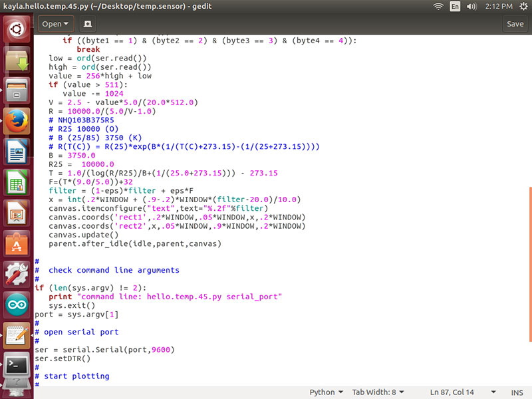Click the canvas.coords('rect1' line
Screen dimensions: 532x399
point(177,217)
